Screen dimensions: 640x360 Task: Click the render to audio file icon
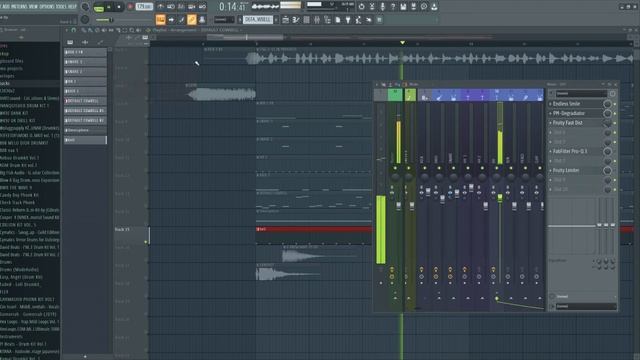point(413,7)
